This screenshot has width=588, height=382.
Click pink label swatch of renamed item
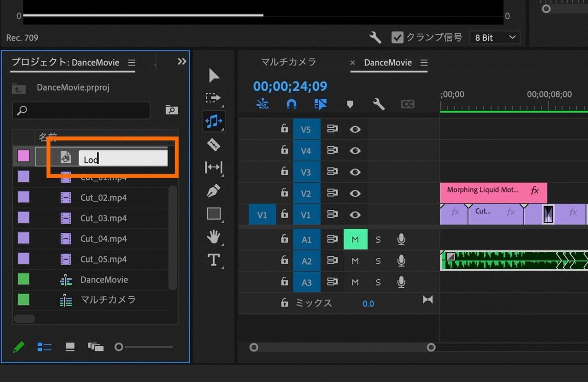pos(23,156)
